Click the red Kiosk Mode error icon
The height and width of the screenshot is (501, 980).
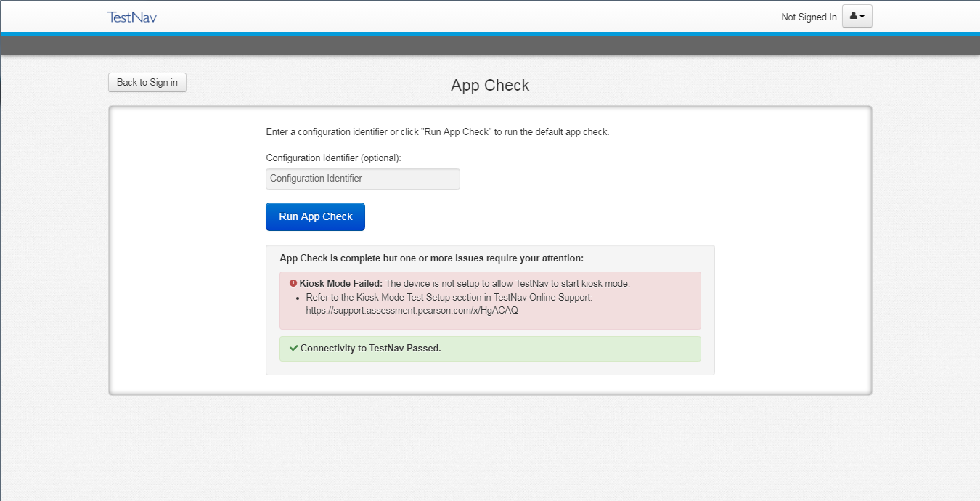pyautogui.click(x=293, y=283)
